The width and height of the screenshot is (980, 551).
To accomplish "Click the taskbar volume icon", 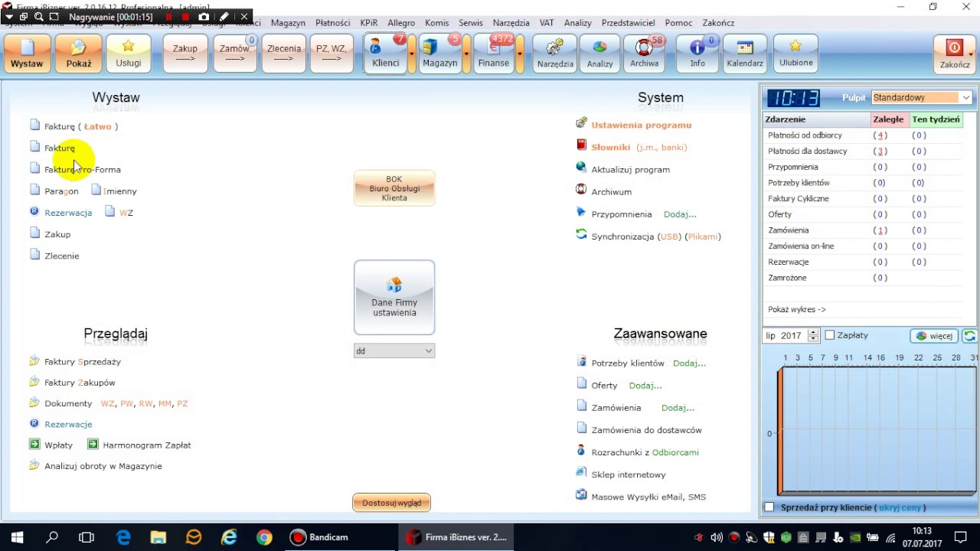I will 717,537.
